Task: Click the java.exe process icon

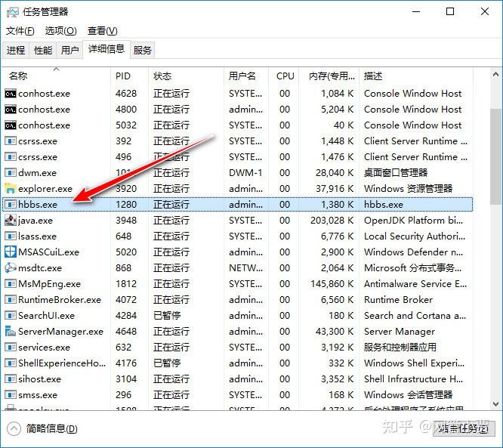Action: coord(11,220)
